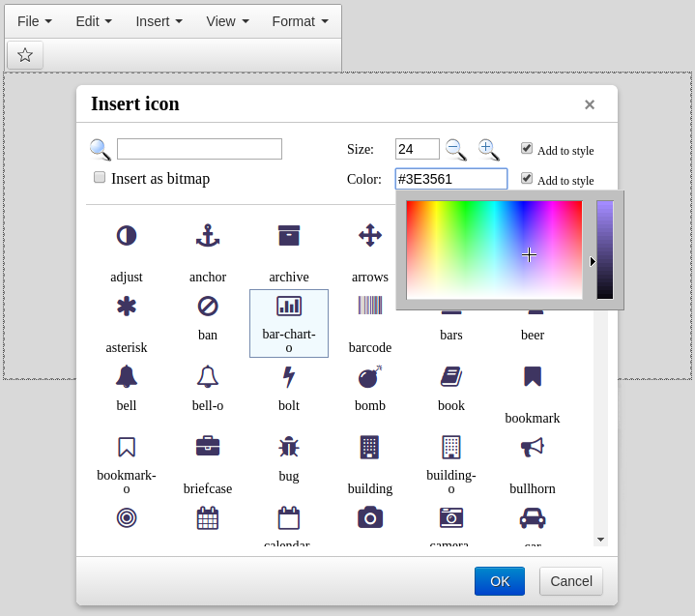Open the File menu dropdown

(35, 20)
